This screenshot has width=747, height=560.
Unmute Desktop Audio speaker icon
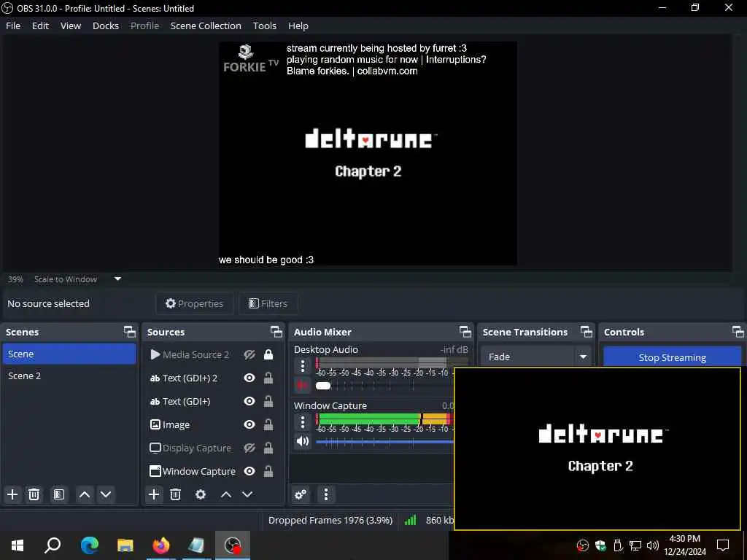point(303,385)
